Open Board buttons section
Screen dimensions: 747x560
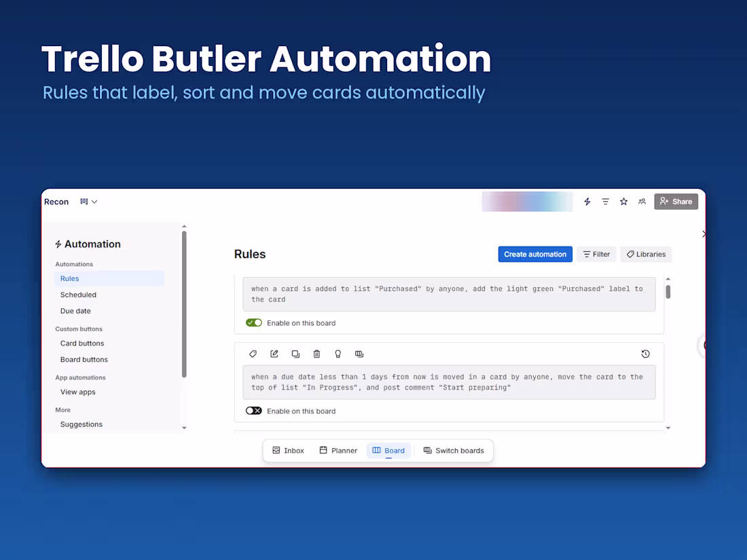coord(84,360)
